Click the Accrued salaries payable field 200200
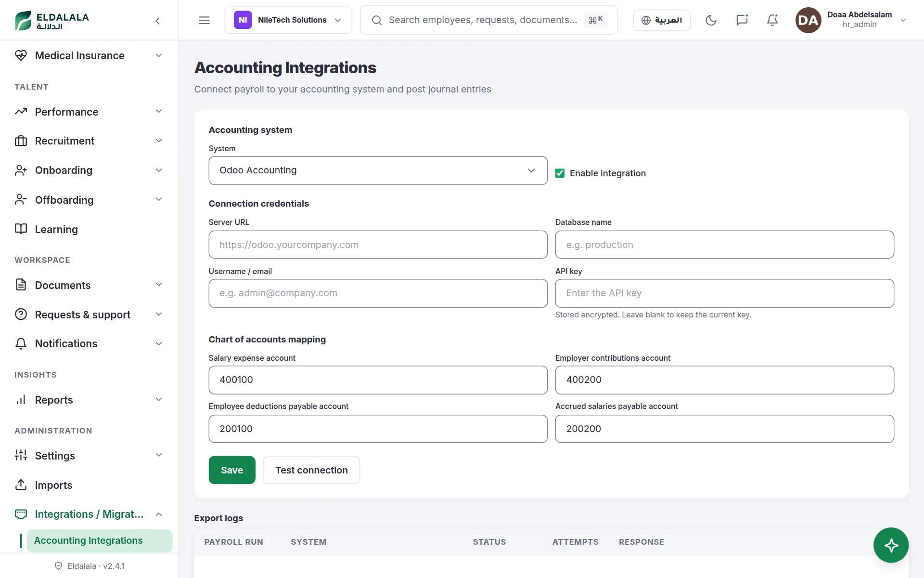This screenshot has height=578, width=924. [724, 429]
